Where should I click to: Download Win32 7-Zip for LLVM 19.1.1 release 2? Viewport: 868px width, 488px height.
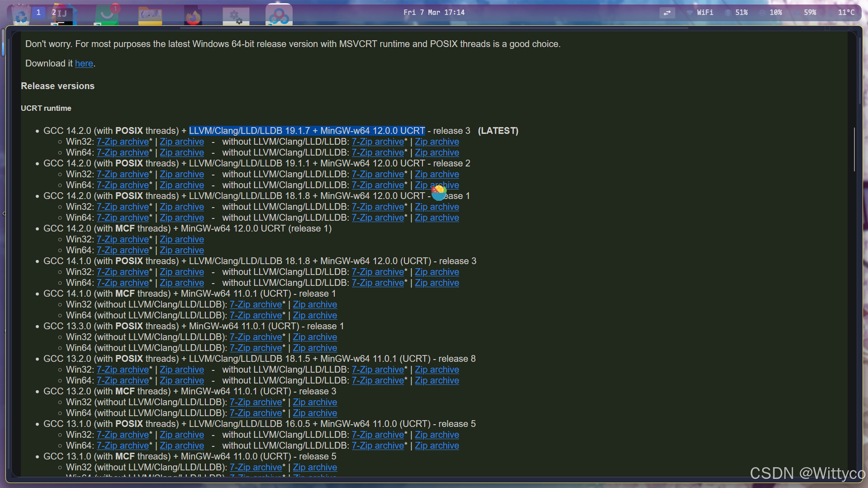click(x=123, y=174)
